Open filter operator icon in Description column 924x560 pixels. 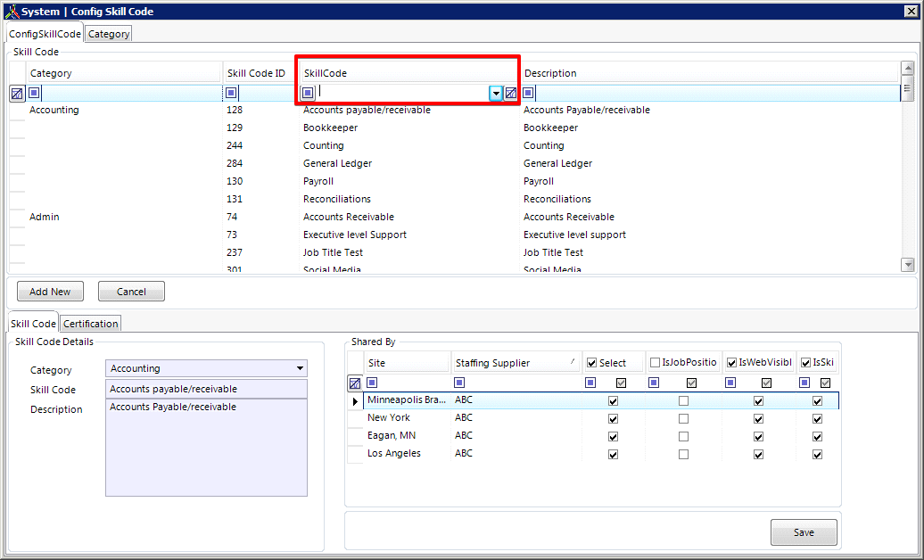[528, 93]
